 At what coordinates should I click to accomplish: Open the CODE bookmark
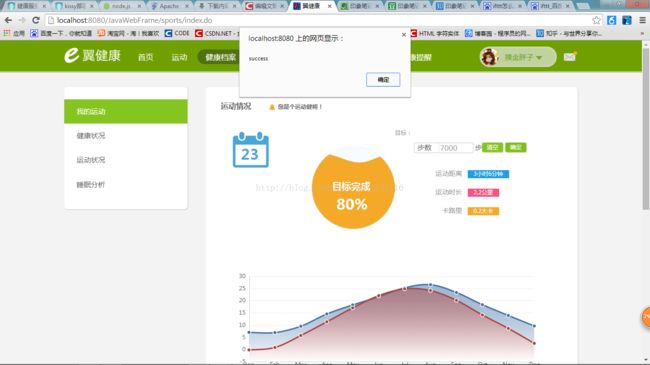click(177, 33)
